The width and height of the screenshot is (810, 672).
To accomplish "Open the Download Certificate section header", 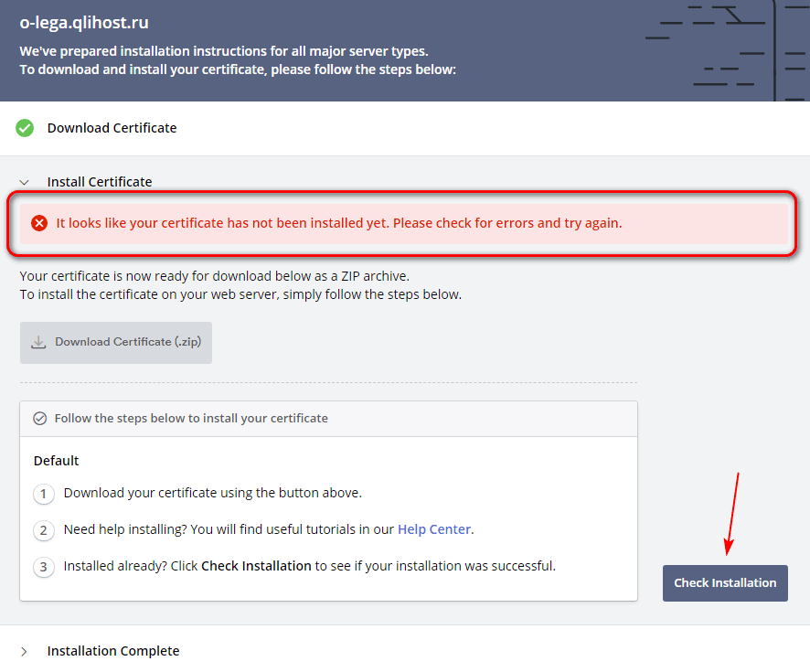I will click(x=112, y=128).
